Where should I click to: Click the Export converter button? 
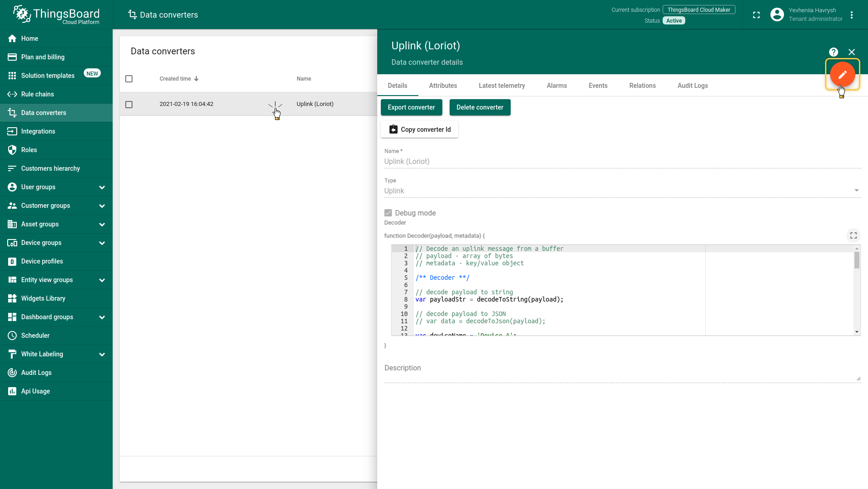pos(411,107)
